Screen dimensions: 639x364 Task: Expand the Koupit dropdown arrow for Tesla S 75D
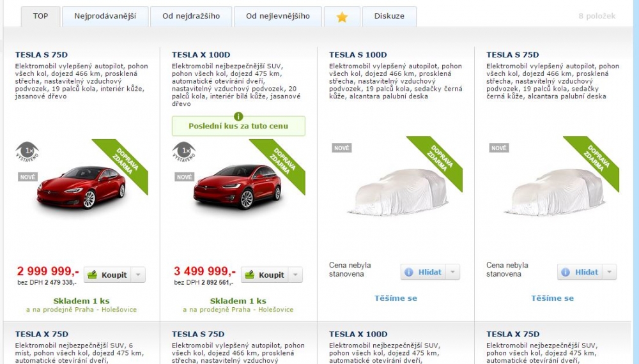(x=138, y=275)
